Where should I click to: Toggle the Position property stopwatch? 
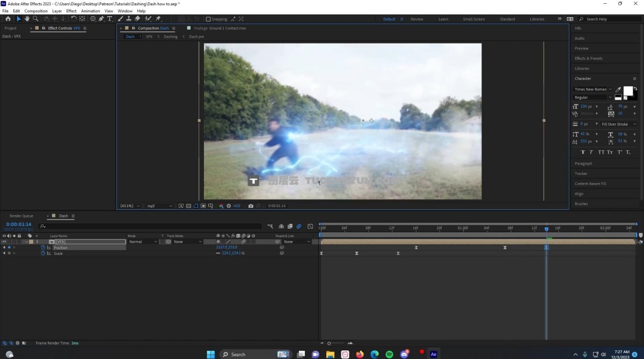pyautogui.click(x=43, y=247)
